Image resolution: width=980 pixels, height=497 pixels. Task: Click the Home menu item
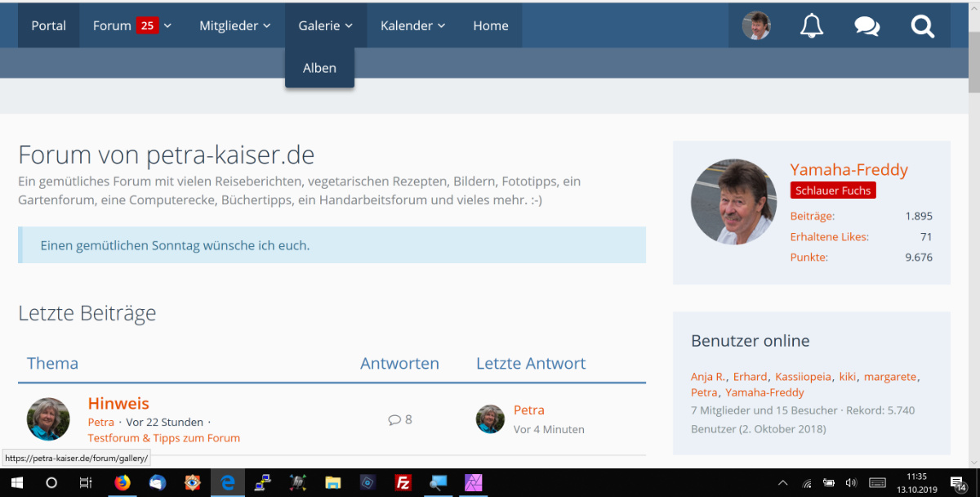tap(491, 26)
